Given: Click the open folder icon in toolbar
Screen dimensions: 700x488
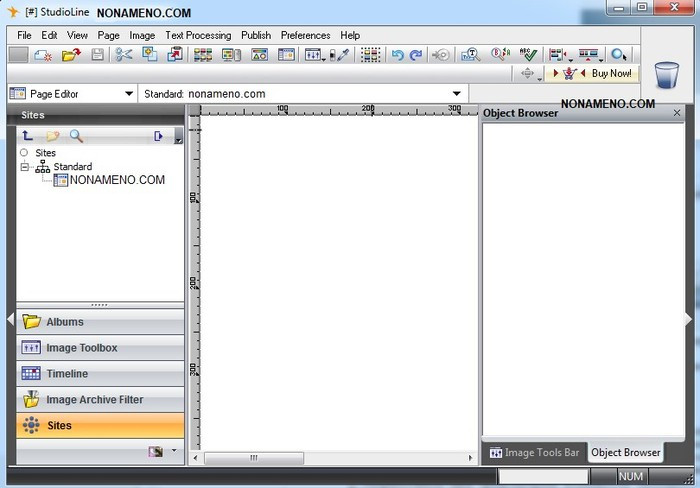Looking at the screenshot, I should pos(70,55).
